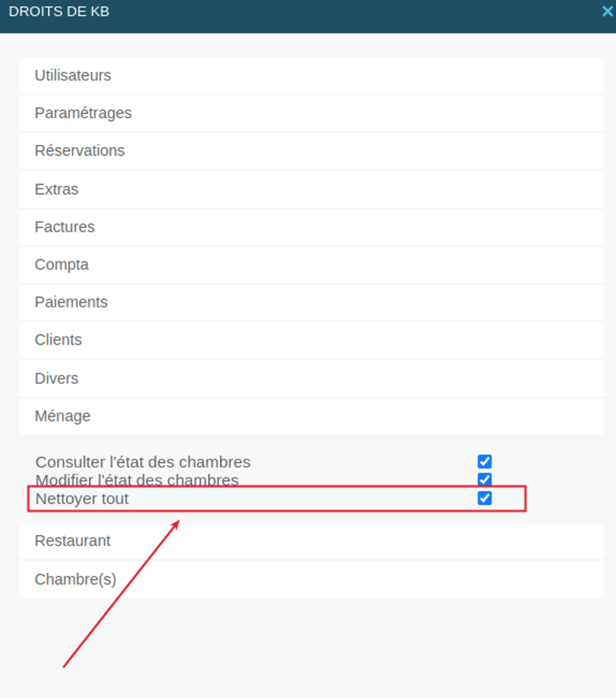Open the Réservations rights section

click(312, 151)
